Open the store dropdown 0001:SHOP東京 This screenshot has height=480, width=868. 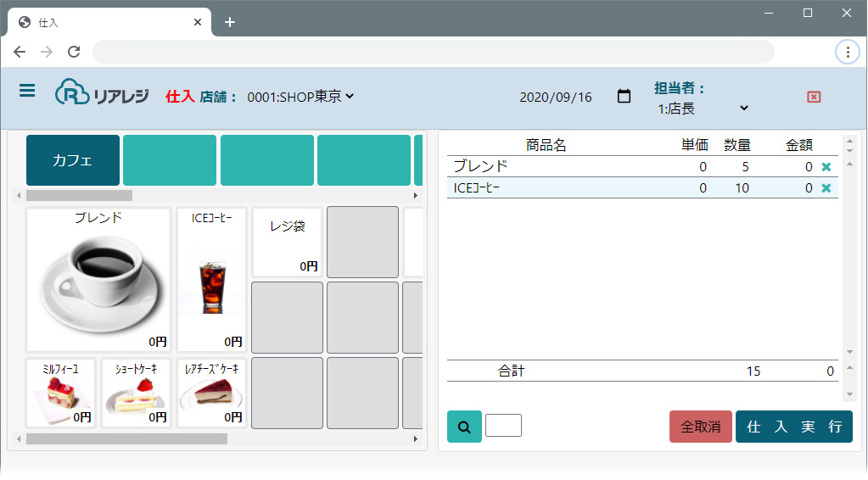tap(300, 97)
